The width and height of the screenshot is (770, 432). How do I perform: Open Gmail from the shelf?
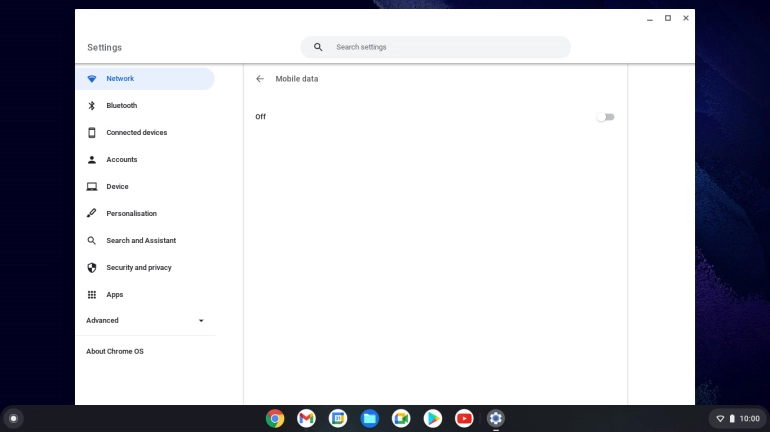coord(306,419)
